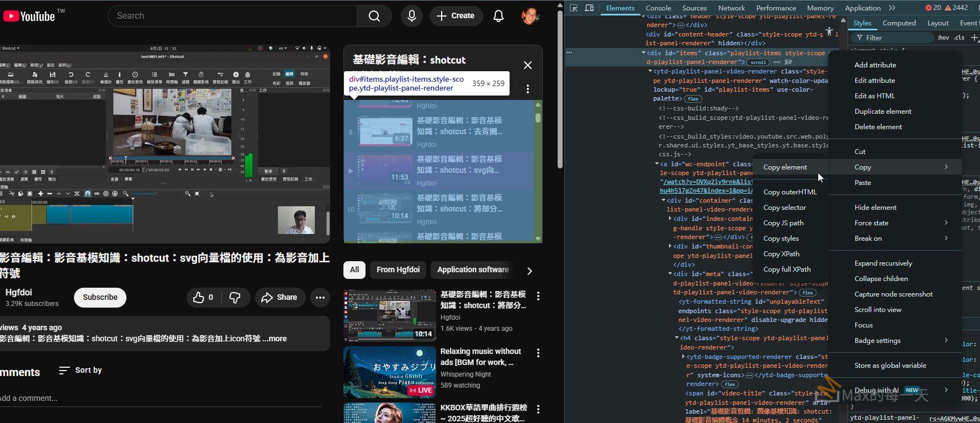
Task: Close the playlist panel with X
Action: point(527,65)
